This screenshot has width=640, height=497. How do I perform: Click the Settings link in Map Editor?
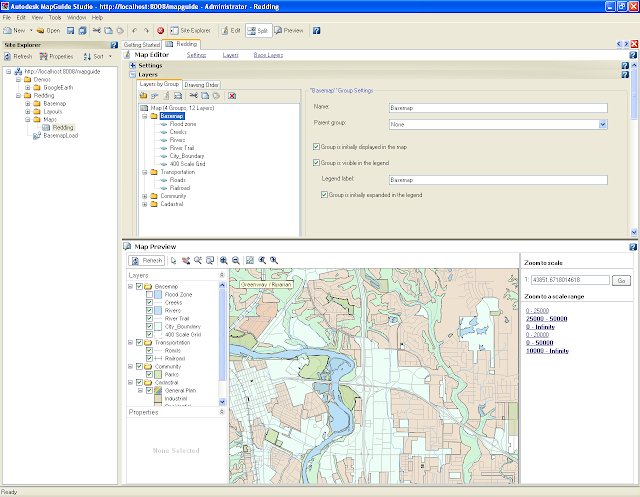196,55
